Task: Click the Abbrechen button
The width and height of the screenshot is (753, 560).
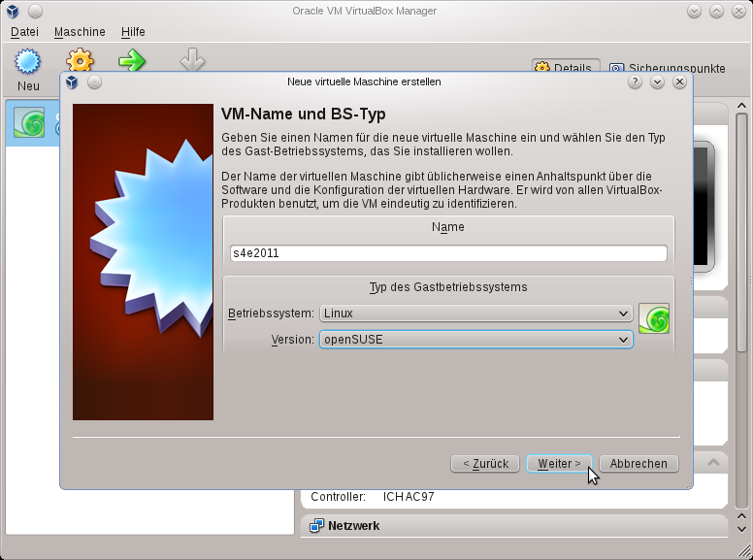Action: pyautogui.click(x=638, y=464)
